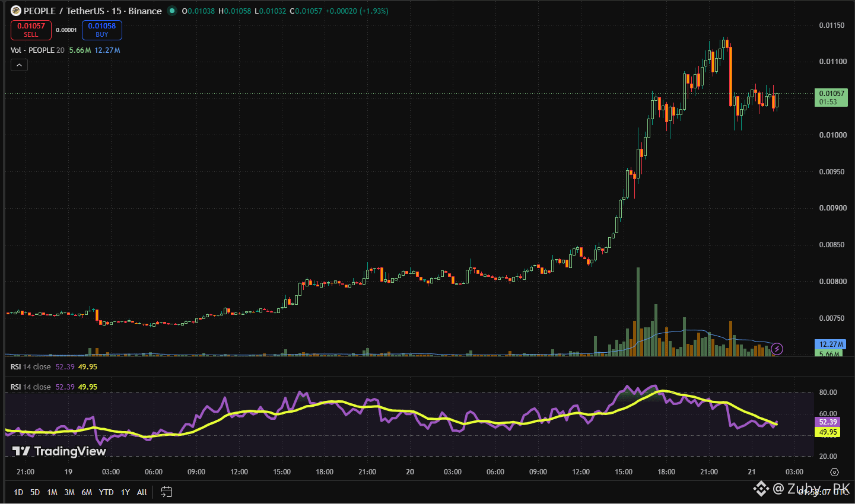Click the date 19 on the time axis

coord(68,472)
